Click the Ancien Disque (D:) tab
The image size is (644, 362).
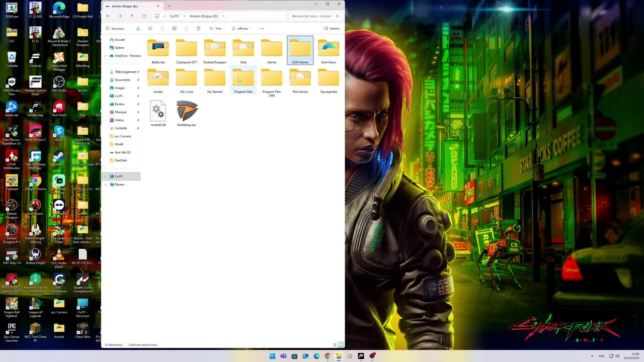[132, 6]
